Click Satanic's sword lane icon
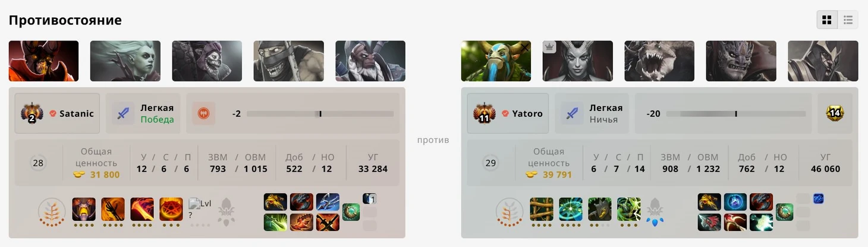868x247 pixels. [123, 113]
